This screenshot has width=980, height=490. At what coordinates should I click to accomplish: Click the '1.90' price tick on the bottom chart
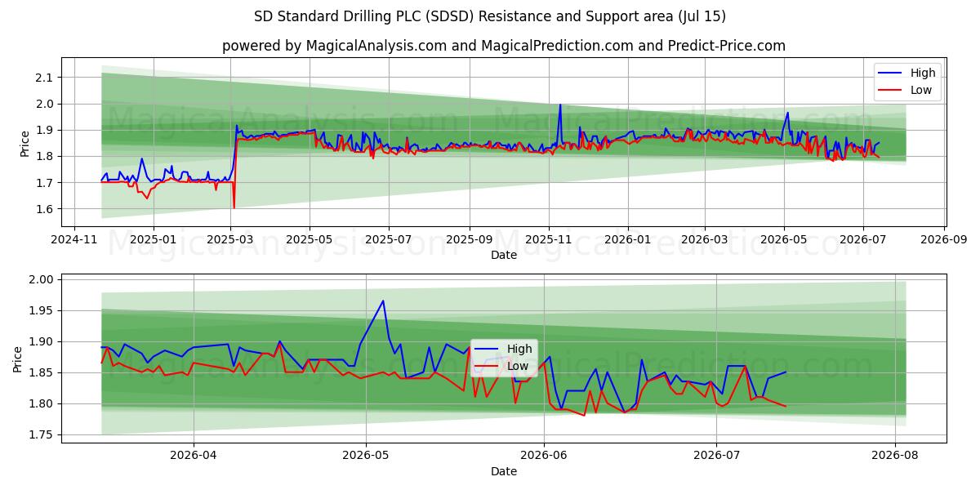point(42,341)
